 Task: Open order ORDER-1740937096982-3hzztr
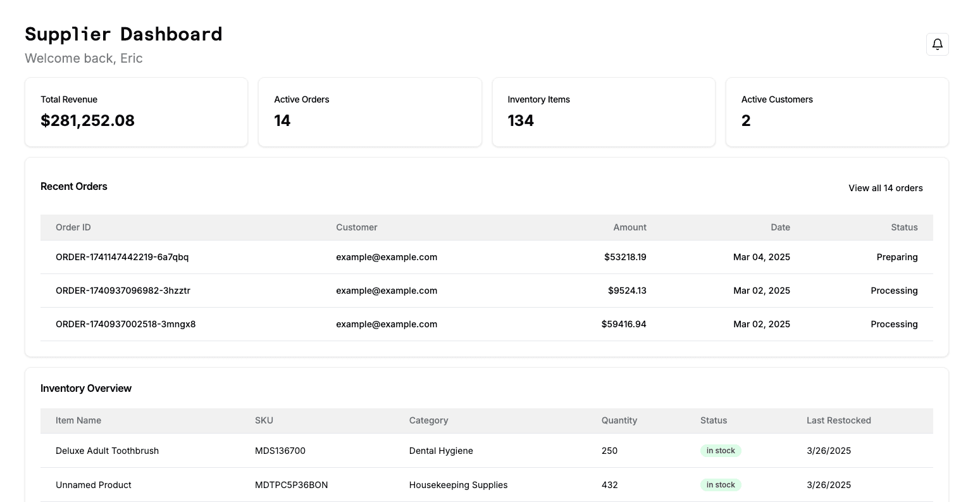[122, 291]
